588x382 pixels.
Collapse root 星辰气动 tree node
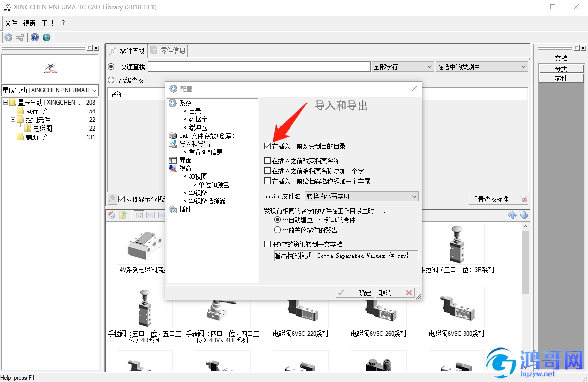pos(6,102)
